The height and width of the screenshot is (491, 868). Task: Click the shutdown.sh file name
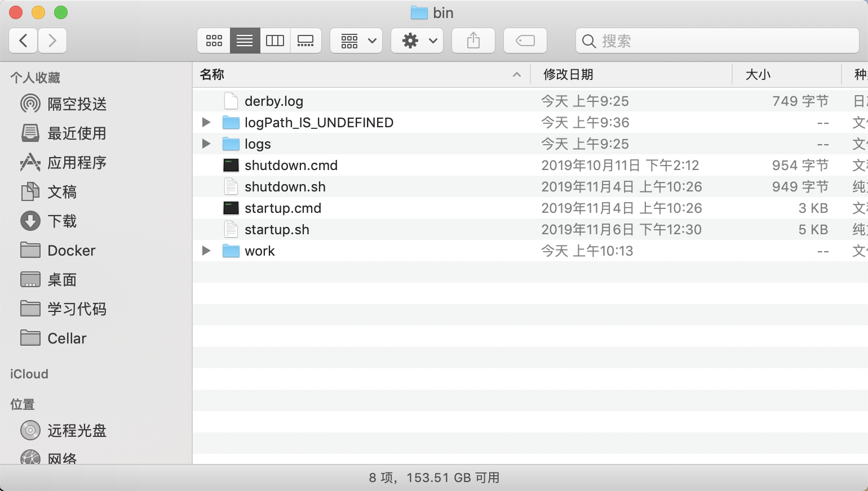pos(285,186)
